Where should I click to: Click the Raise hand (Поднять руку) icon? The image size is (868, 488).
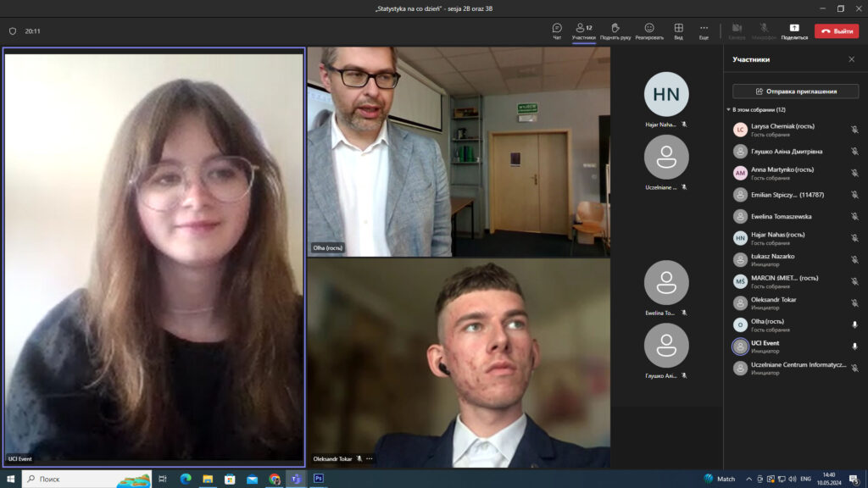[615, 30]
